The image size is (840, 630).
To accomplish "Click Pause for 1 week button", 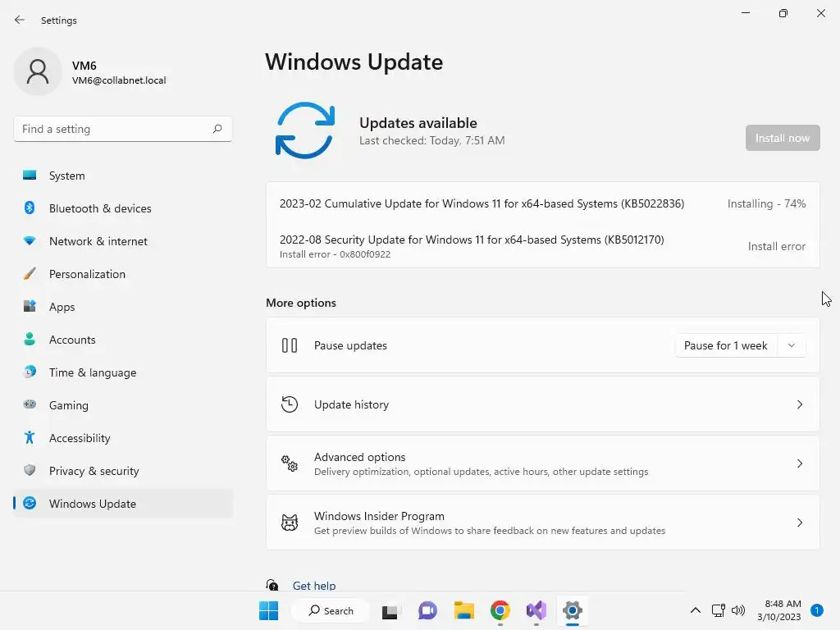I will tap(726, 345).
